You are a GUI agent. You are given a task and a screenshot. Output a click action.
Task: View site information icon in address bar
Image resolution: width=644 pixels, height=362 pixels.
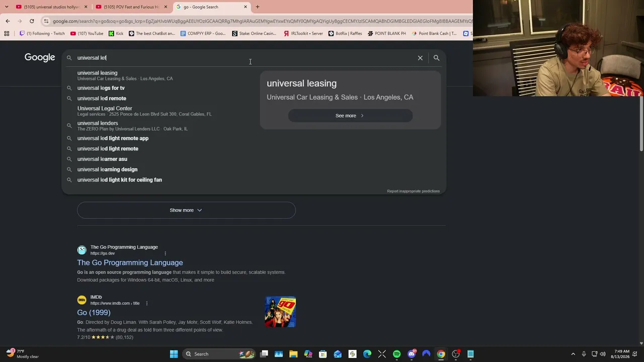pyautogui.click(x=46, y=21)
